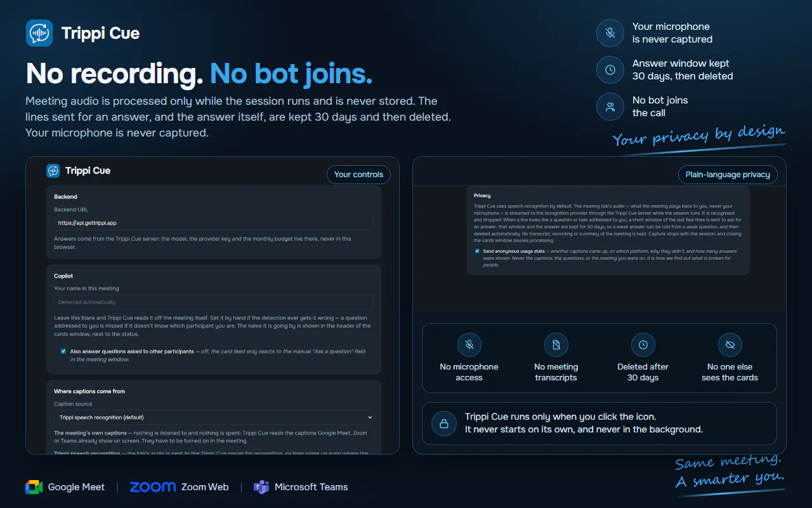Click 'Your name in this meeting' input field
The width and height of the screenshot is (812, 508).
coord(214,302)
